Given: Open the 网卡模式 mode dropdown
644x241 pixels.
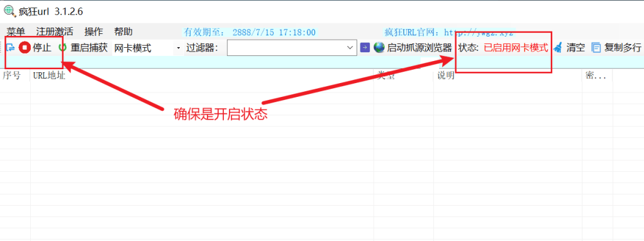Looking at the screenshot, I should (147, 48).
